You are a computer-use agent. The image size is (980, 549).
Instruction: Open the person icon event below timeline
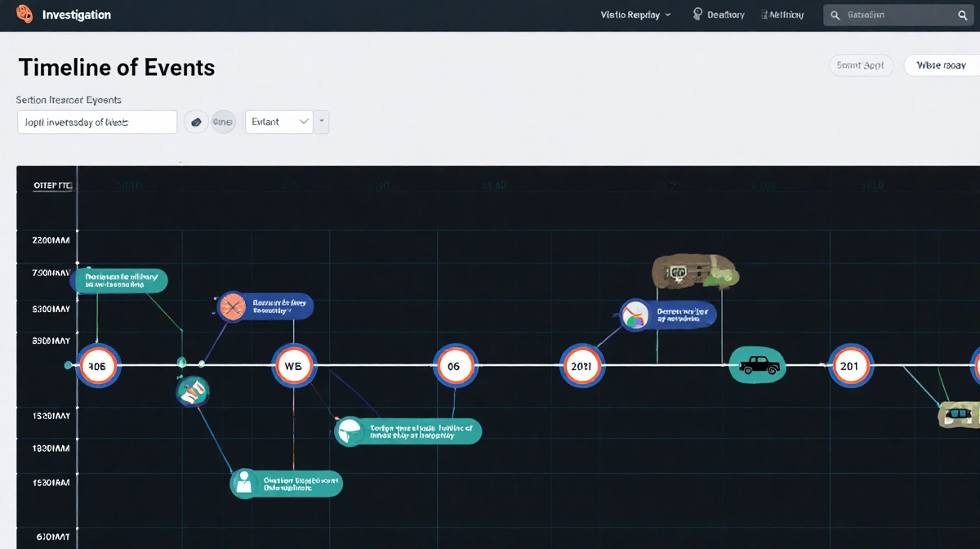point(243,483)
